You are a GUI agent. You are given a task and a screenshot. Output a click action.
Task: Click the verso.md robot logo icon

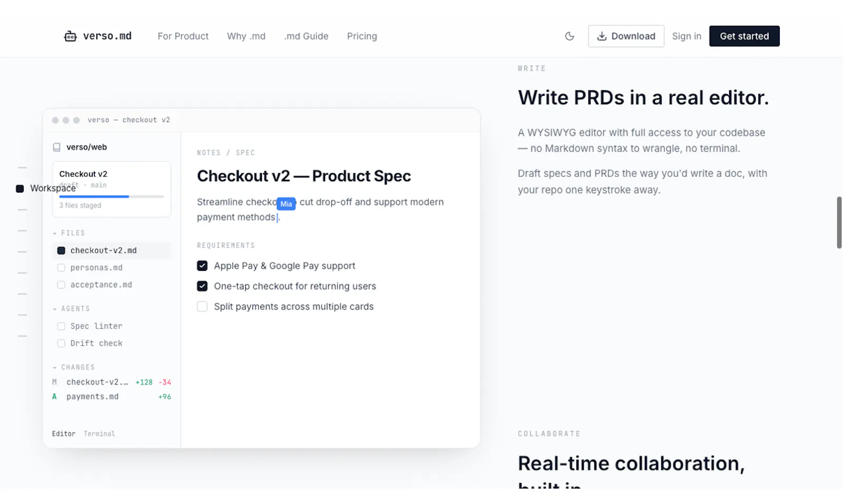tap(70, 36)
